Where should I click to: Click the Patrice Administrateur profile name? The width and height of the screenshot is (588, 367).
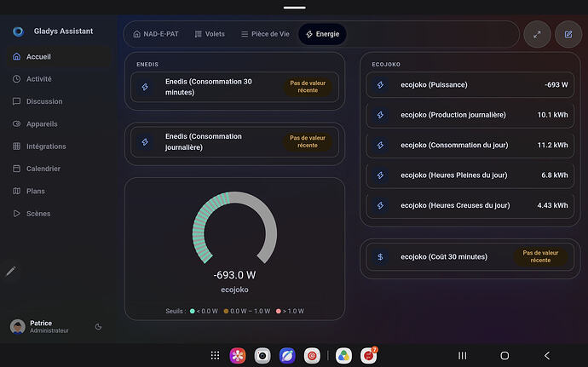[x=49, y=326]
